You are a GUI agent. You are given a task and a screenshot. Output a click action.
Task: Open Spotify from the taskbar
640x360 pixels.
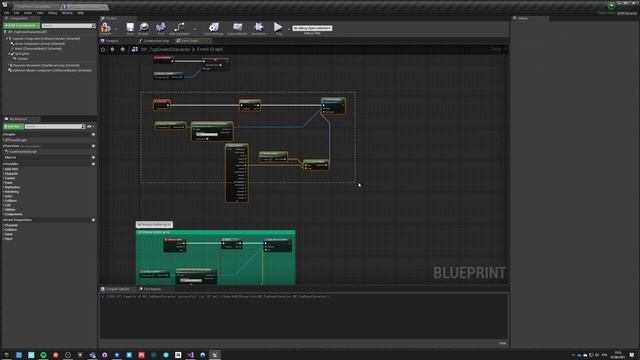point(43,355)
